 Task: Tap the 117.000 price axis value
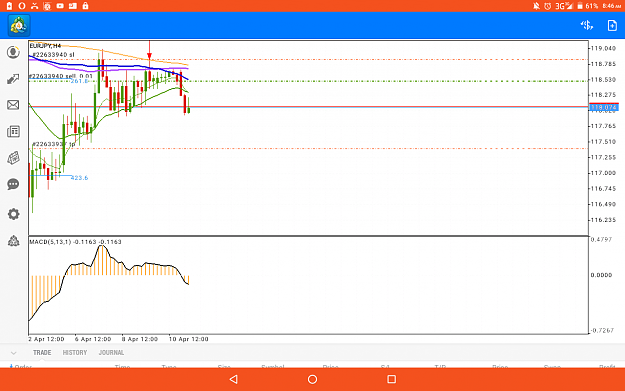click(x=603, y=173)
